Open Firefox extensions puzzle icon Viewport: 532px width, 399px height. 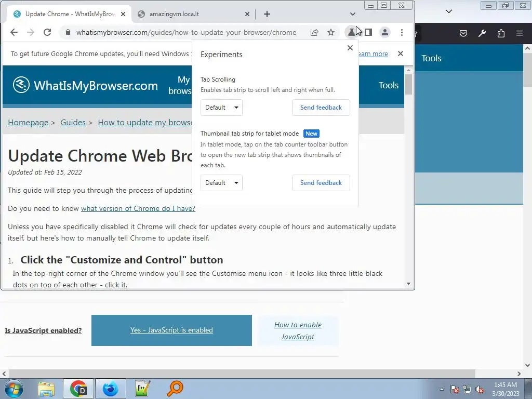click(x=501, y=33)
